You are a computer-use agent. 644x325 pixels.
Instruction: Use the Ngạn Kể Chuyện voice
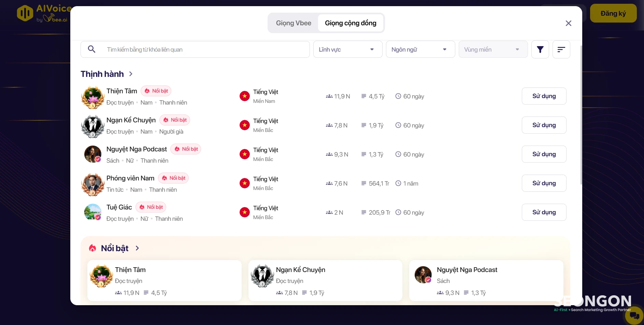coord(544,125)
